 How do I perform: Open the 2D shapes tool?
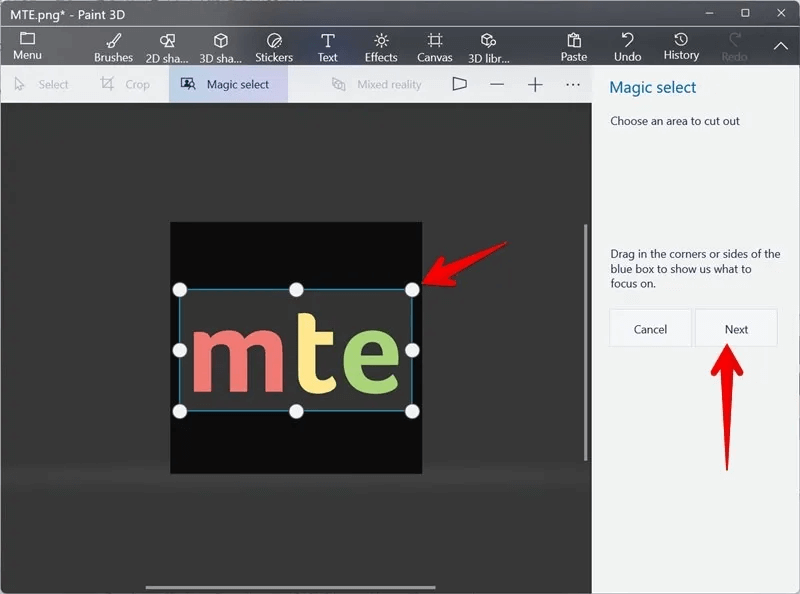click(167, 46)
